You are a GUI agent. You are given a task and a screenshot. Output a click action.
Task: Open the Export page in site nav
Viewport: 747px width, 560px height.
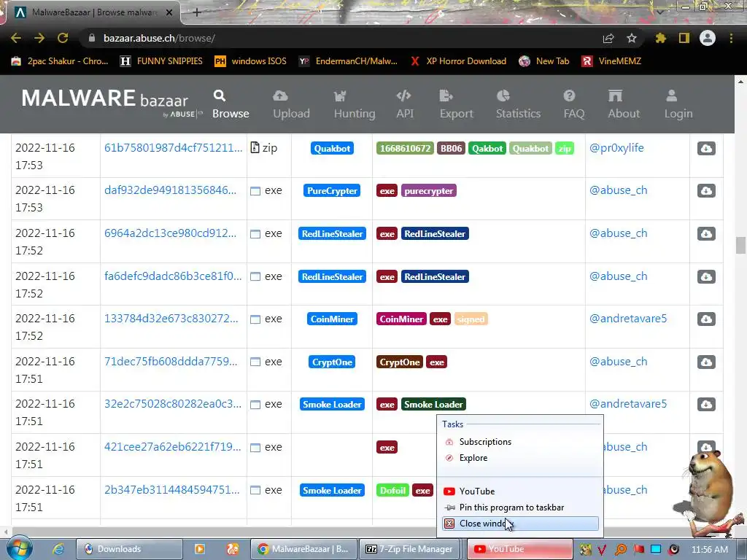(x=456, y=104)
